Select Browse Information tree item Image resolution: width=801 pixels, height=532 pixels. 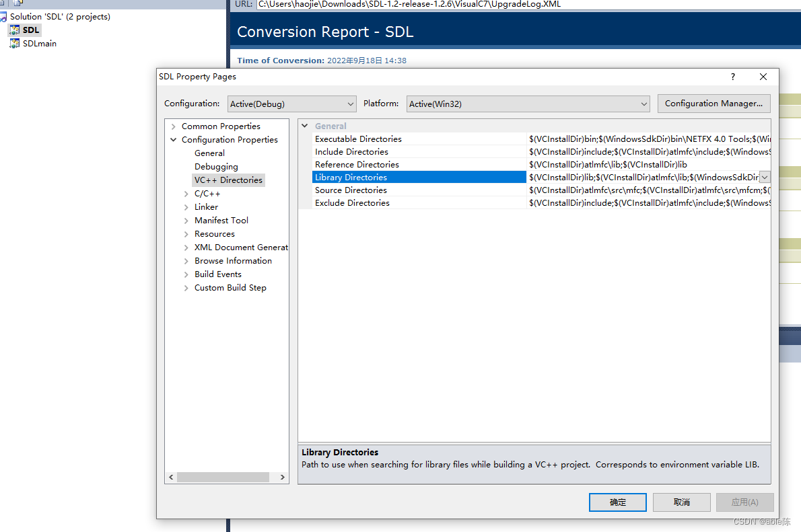point(233,260)
